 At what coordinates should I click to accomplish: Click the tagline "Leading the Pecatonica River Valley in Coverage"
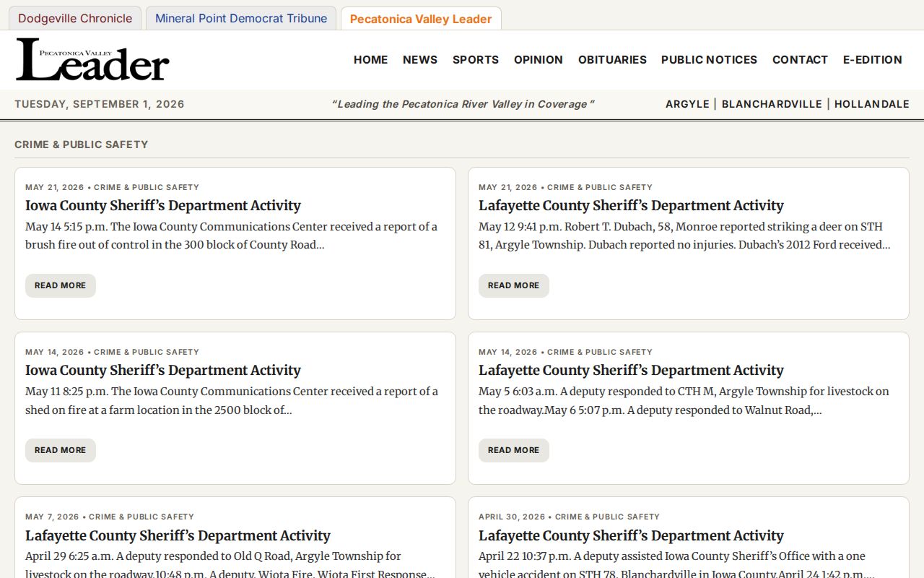[x=463, y=104]
